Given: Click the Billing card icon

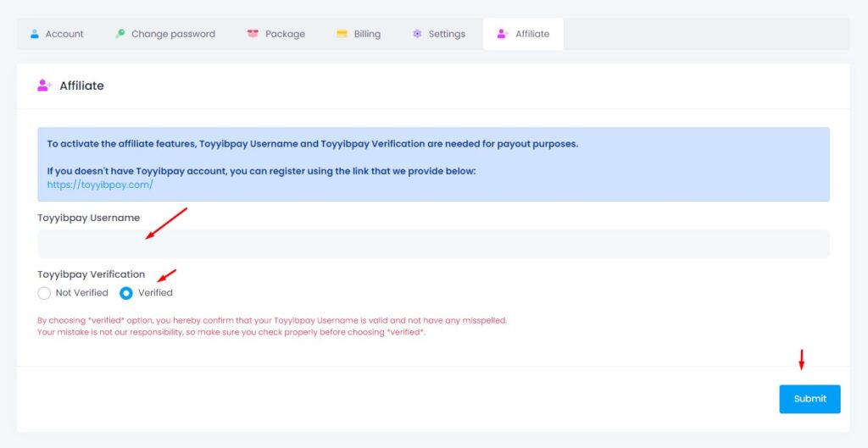Looking at the screenshot, I should point(342,34).
